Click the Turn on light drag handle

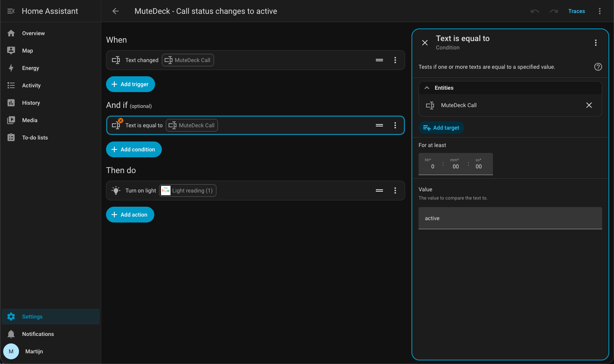click(x=379, y=190)
